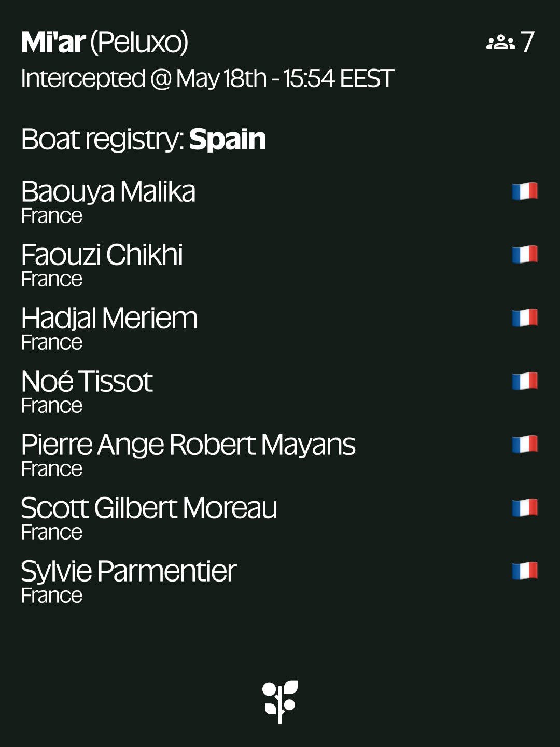Click the flag beside Pierre Ange Robert Mayans

pos(525,445)
